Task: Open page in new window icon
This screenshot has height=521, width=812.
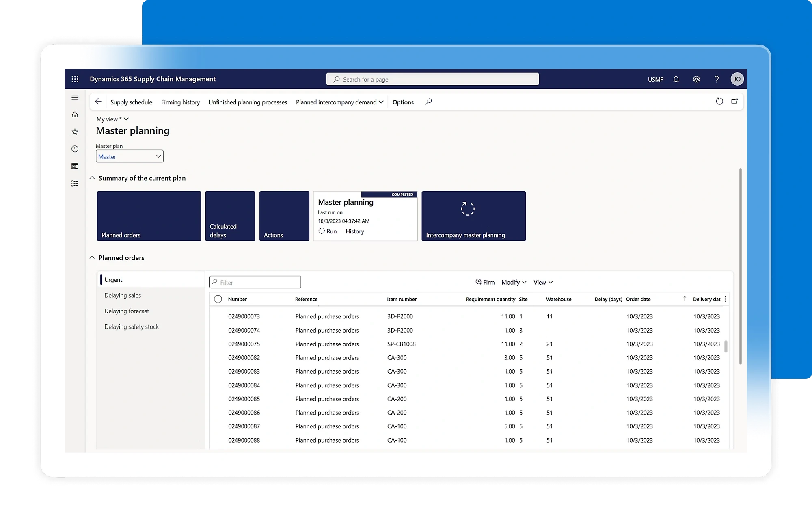Action: coord(735,102)
